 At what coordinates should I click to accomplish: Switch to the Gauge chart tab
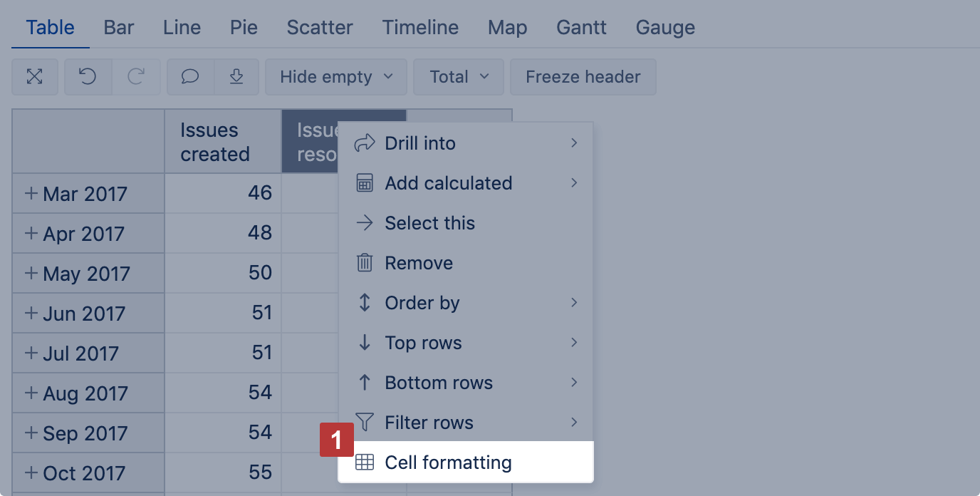pos(664,27)
